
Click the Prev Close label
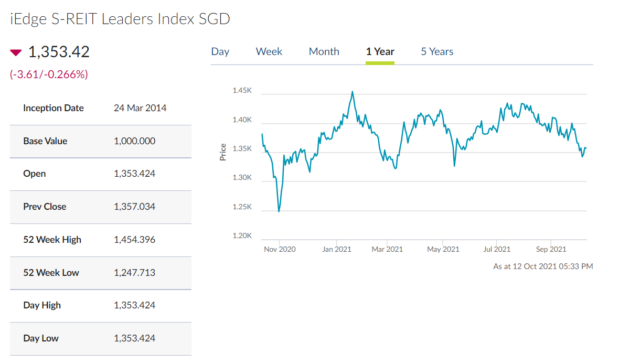click(x=45, y=207)
